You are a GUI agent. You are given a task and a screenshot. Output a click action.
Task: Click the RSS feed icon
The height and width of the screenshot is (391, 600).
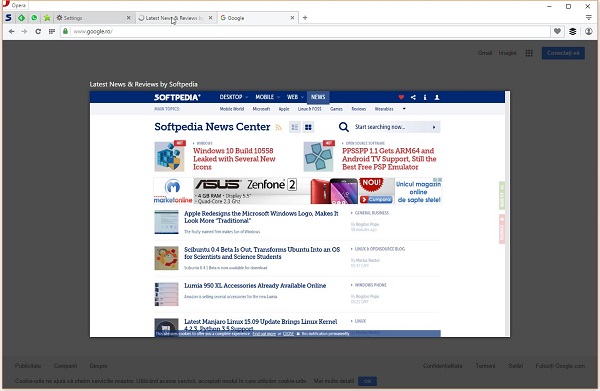click(x=279, y=127)
